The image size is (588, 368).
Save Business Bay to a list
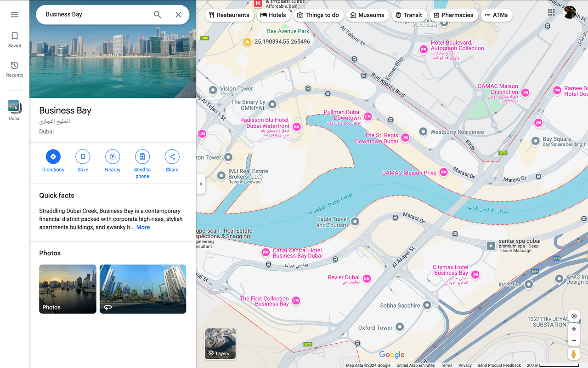tap(83, 157)
